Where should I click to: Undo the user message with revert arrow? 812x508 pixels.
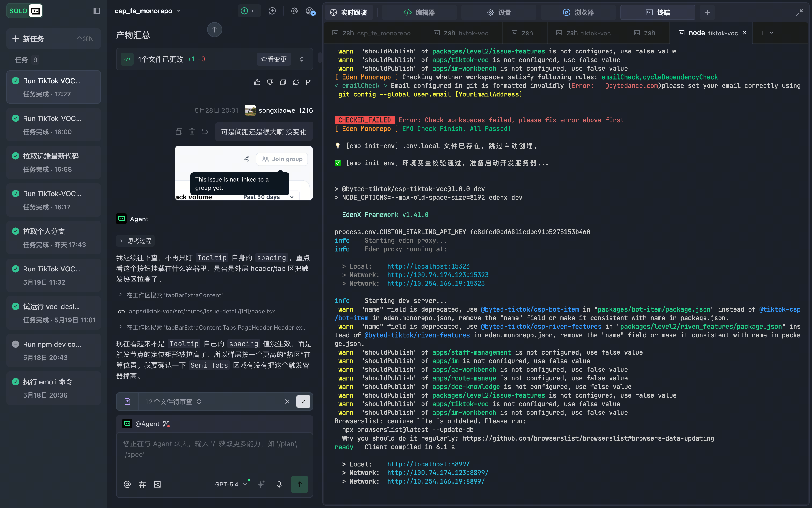205,132
